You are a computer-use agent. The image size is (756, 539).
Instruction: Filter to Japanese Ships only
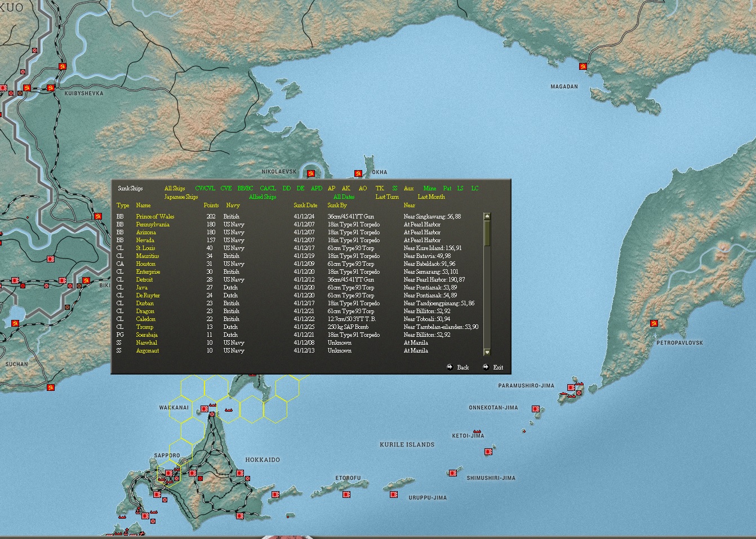point(181,197)
